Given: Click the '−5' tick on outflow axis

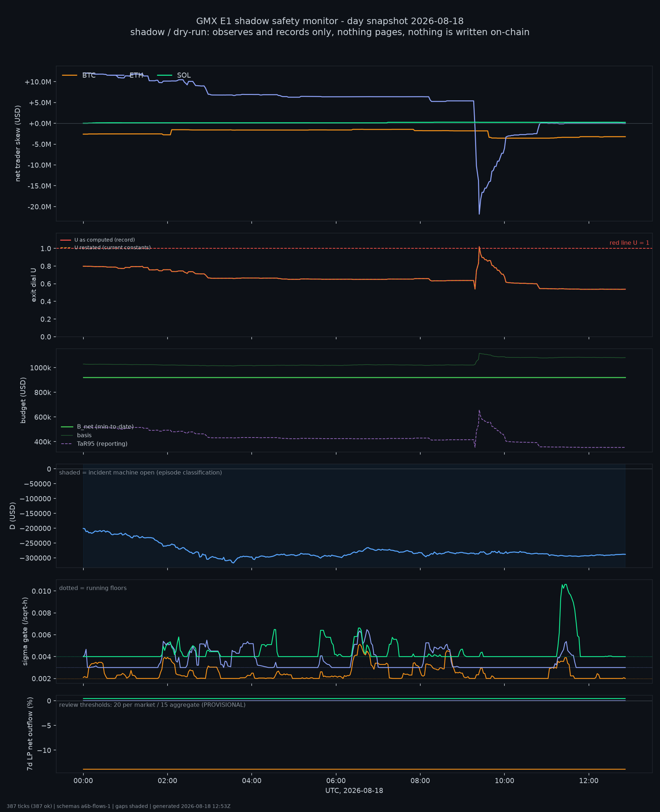Looking at the screenshot, I should tap(46, 725).
